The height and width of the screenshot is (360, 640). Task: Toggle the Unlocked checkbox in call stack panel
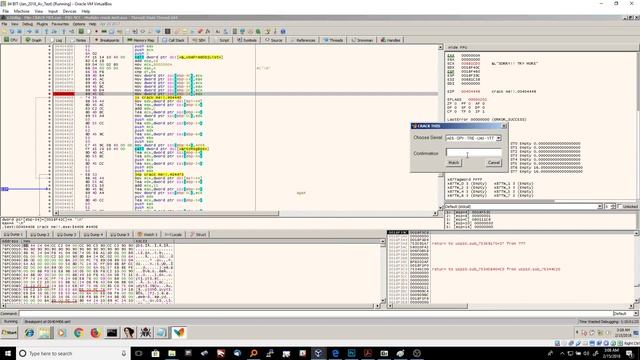click(620, 207)
